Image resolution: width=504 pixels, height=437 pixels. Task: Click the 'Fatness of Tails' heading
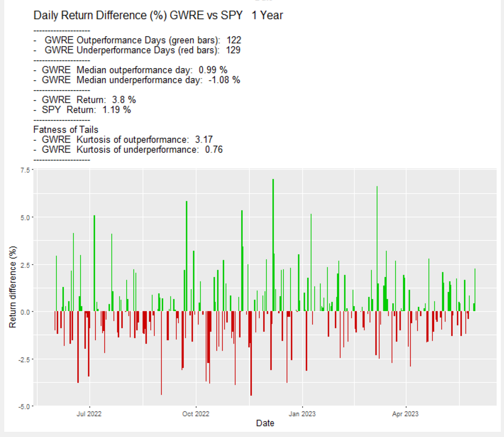pyautogui.click(x=66, y=130)
